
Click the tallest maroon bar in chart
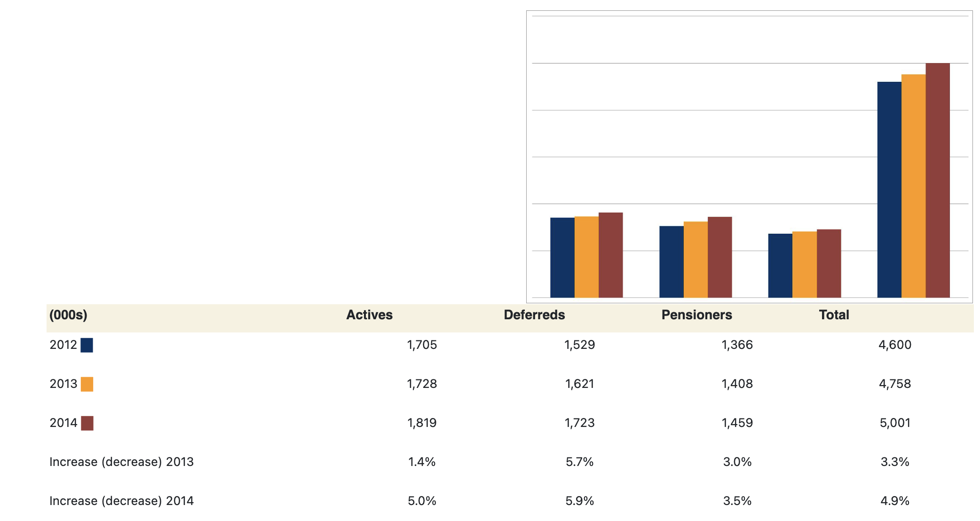[x=938, y=181]
